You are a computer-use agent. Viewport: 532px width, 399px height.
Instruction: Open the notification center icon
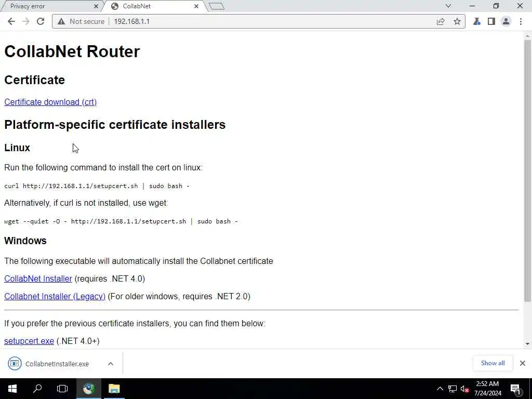(516, 389)
